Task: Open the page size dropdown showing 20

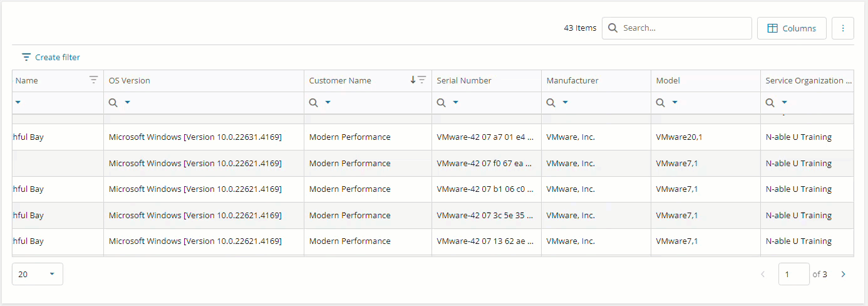Action: pos(38,274)
